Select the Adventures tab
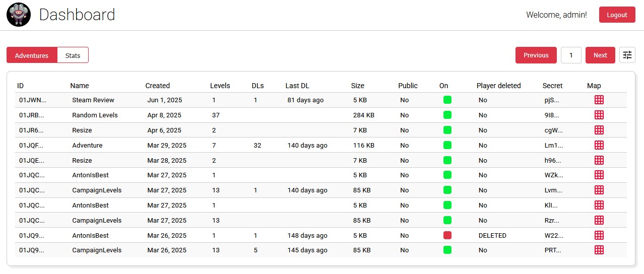The width and height of the screenshot is (644, 274). [x=32, y=55]
